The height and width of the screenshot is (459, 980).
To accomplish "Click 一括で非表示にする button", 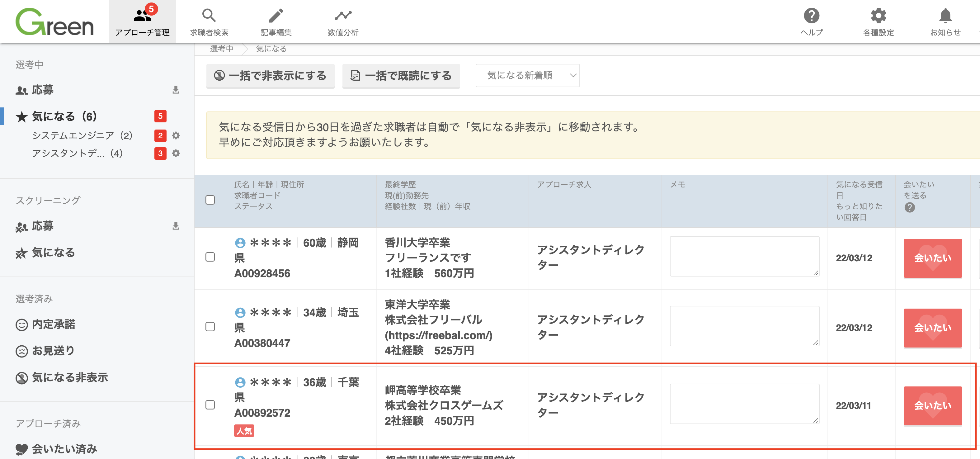I will (270, 76).
